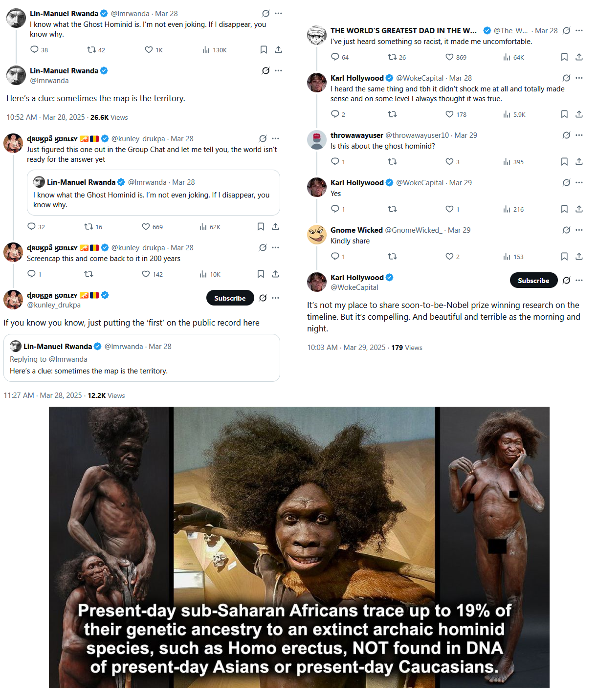This screenshot has height=700, width=598.
Task: Open the @WokeCapital profile handle link
Action: point(354,287)
